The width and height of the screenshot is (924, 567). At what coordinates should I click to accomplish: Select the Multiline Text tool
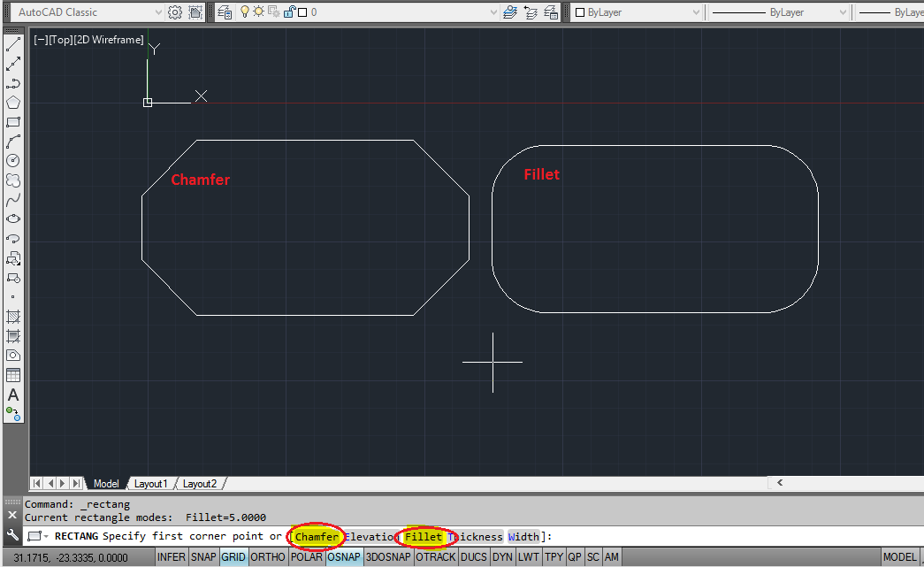coord(13,395)
